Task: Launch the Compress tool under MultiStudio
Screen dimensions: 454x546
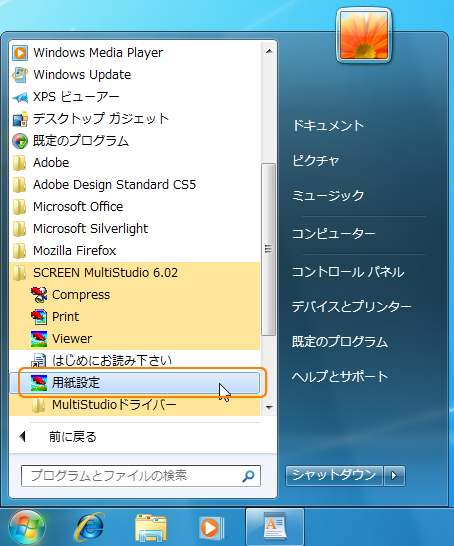Action: click(x=135, y=295)
